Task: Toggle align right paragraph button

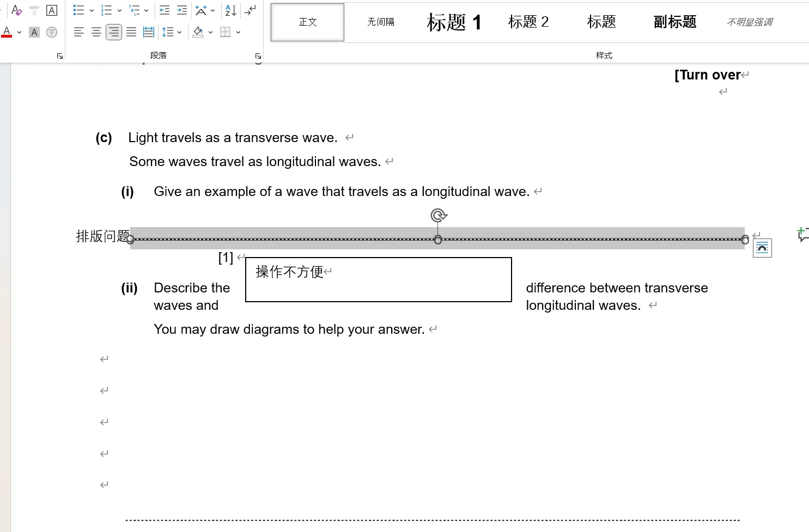Action: click(114, 32)
